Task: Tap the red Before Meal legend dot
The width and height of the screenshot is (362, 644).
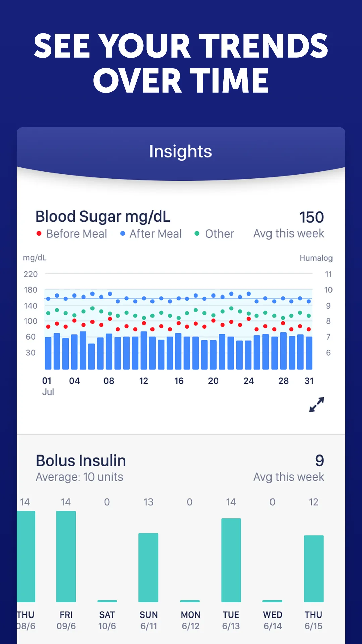Action: 39,233
